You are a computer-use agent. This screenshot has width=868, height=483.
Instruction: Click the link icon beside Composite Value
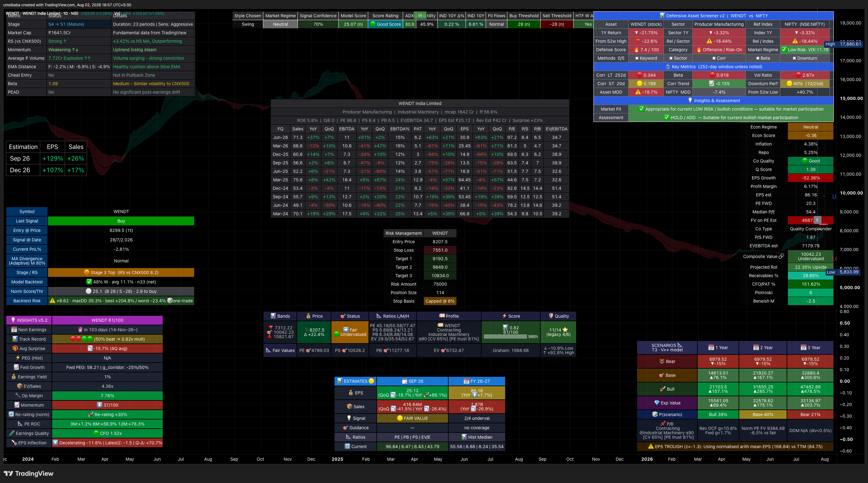click(x=781, y=256)
